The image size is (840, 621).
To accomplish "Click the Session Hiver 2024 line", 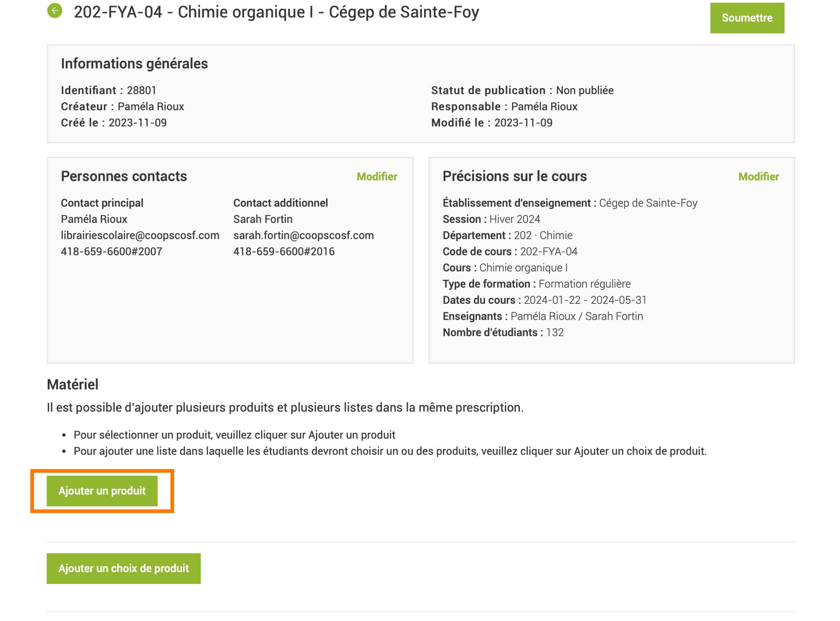I will click(x=491, y=219).
